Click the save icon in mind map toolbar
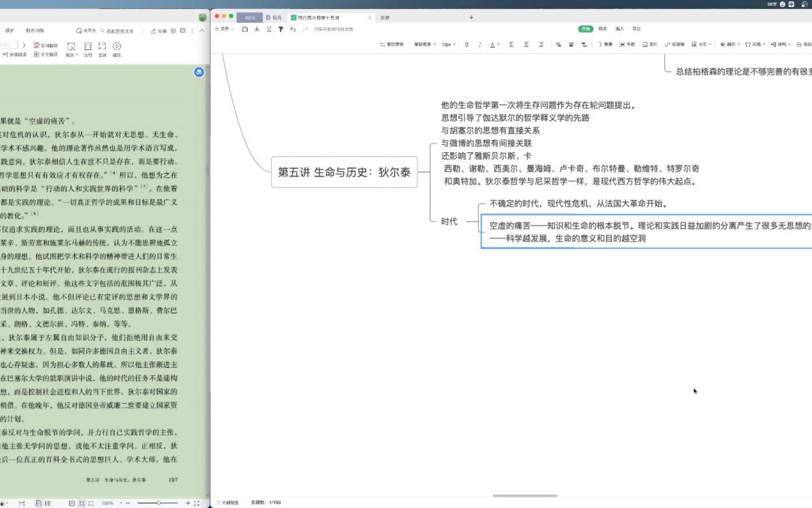This screenshot has width=812, height=508. click(x=245, y=29)
